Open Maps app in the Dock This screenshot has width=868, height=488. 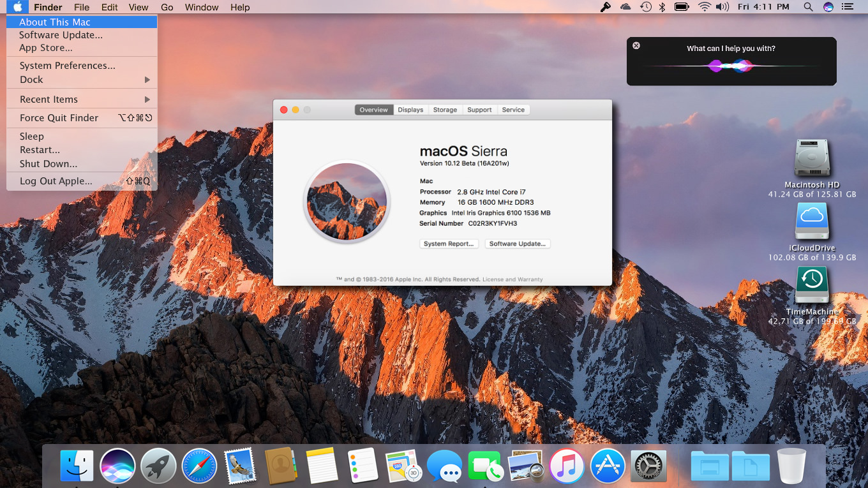coord(403,466)
